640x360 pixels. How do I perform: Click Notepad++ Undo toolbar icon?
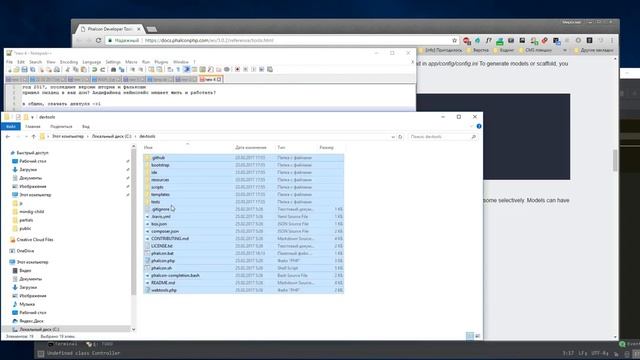pos(94,69)
